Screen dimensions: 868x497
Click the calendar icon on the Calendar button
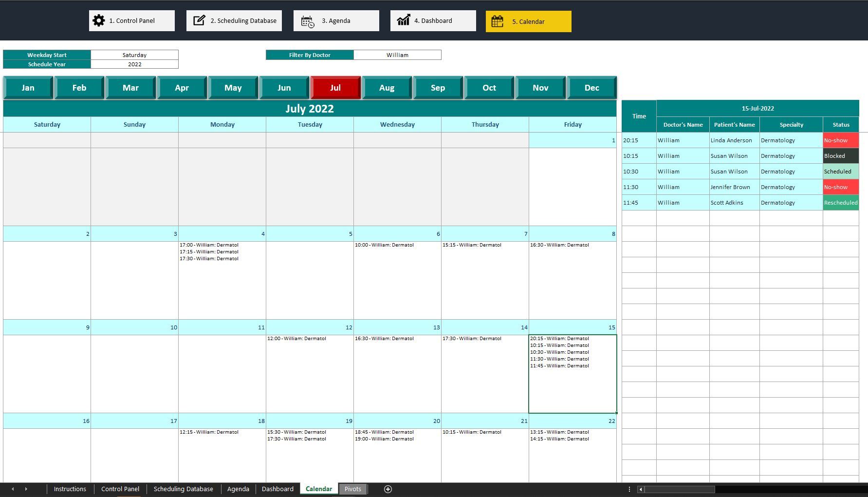click(497, 21)
